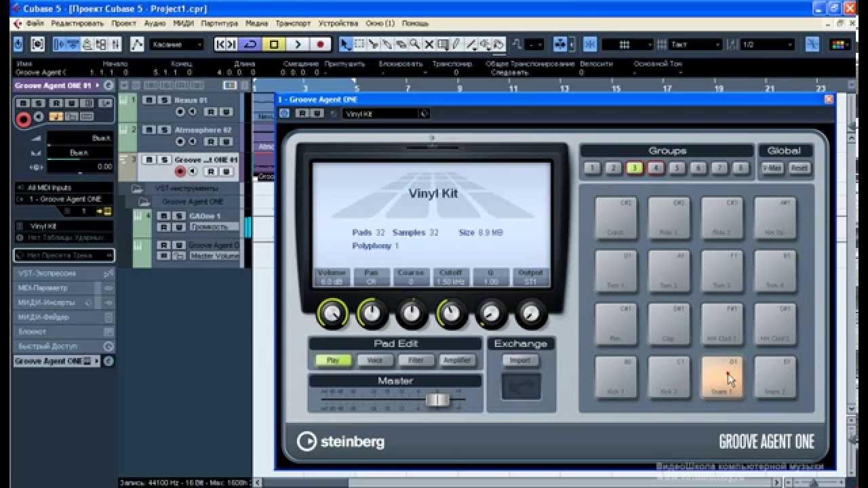The image size is (868, 488).
Task: Open the automation mode dropdown in toolbar
Action: (176, 45)
